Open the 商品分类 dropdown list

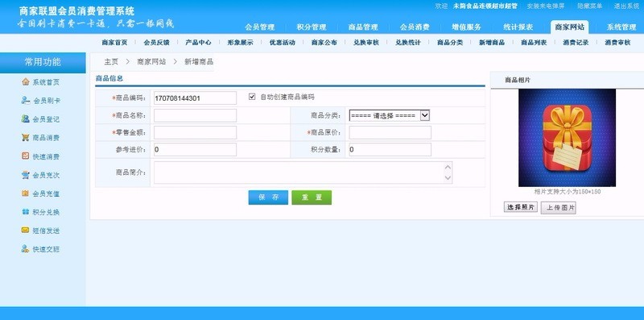390,115
